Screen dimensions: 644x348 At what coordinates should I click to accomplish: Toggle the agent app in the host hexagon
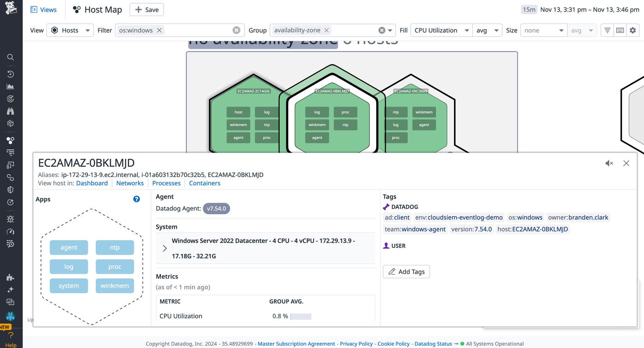tap(69, 247)
